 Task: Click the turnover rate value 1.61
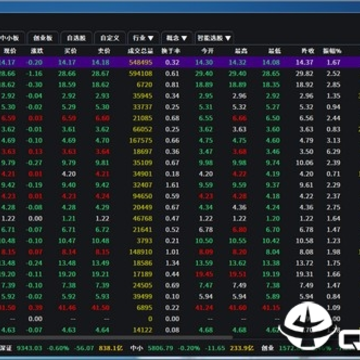point(172,185)
